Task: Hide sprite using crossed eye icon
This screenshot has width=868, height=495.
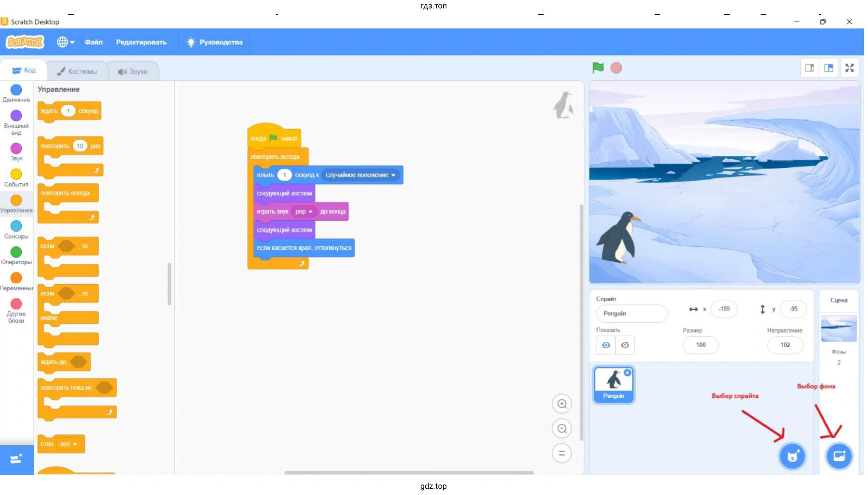Action: click(x=624, y=345)
